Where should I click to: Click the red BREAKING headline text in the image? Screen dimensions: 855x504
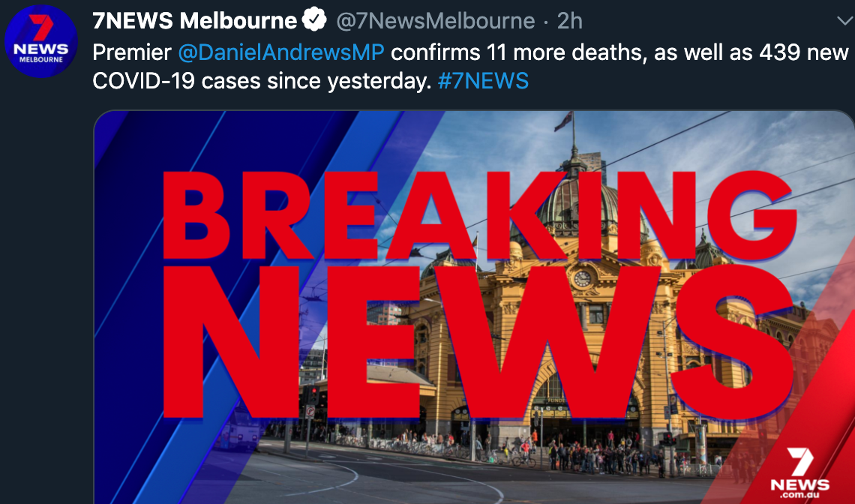click(479, 214)
